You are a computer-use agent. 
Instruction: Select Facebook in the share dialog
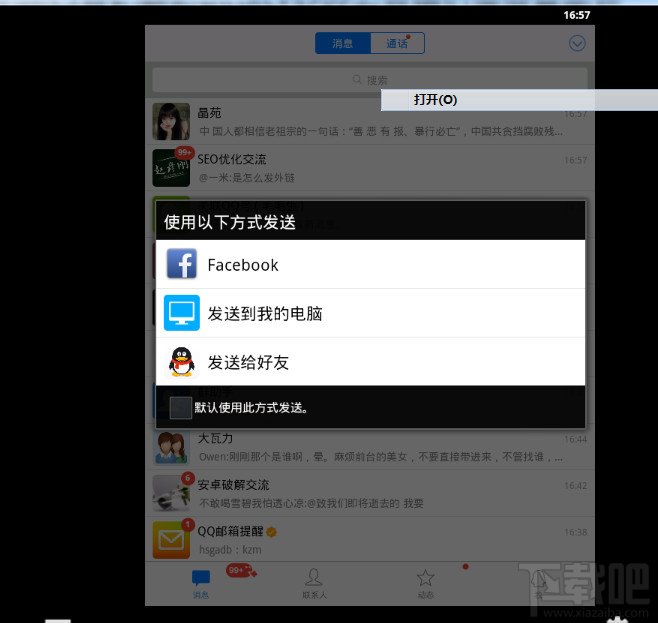(x=370, y=264)
